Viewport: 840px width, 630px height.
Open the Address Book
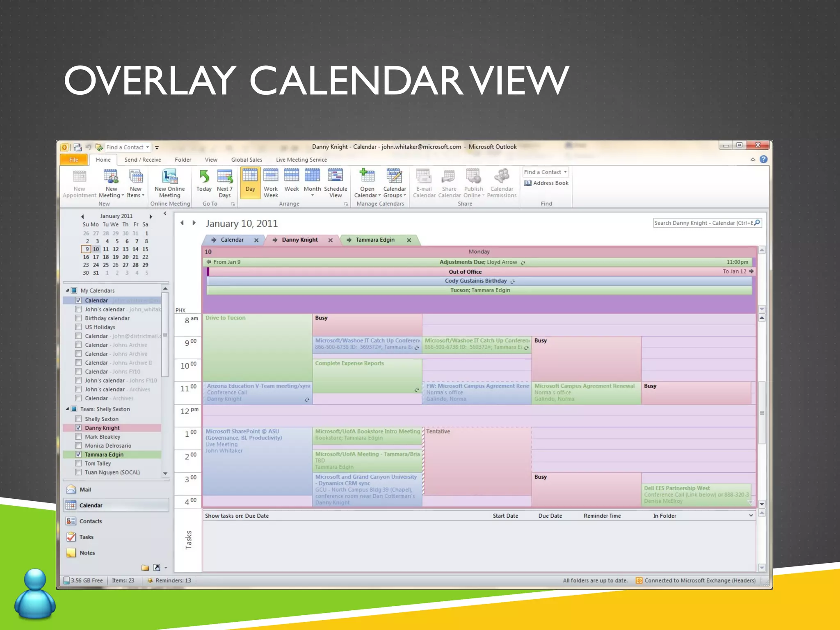pyautogui.click(x=546, y=183)
